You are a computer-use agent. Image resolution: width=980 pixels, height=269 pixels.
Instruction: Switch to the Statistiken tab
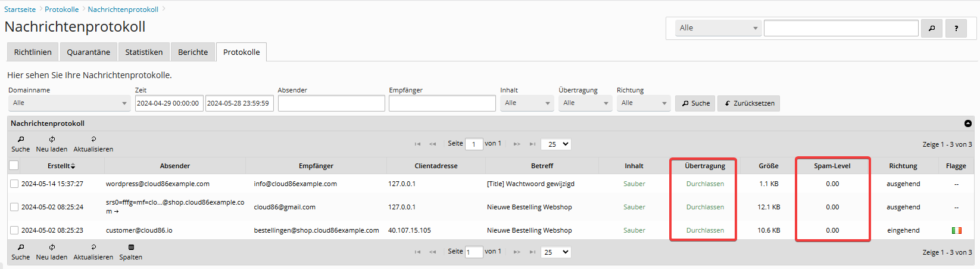[143, 52]
